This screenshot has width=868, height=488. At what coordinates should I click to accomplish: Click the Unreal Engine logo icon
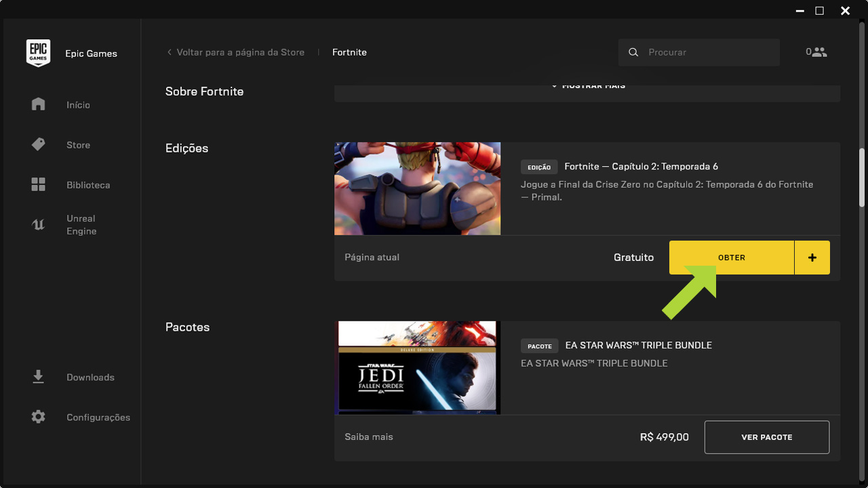point(38,224)
